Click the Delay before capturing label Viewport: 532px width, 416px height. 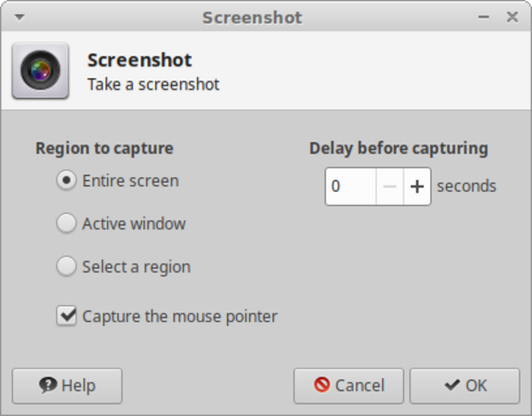398,148
